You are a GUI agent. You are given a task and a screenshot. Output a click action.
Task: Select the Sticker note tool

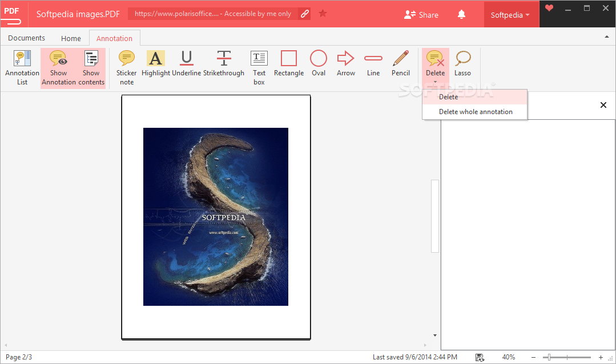point(127,68)
